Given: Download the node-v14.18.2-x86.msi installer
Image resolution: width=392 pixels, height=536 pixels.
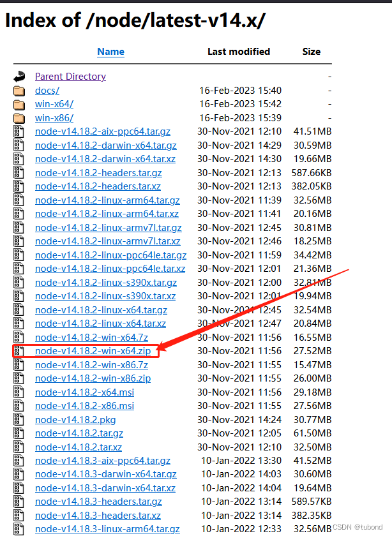Looking at the screenshot, I should click(x=84, y=406).
